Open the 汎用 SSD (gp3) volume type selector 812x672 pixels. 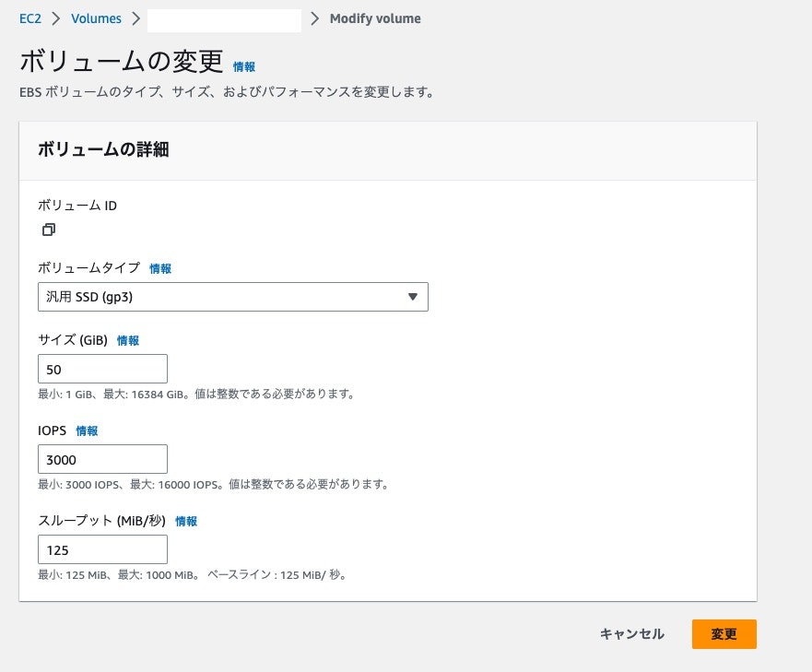pos(233,297)
